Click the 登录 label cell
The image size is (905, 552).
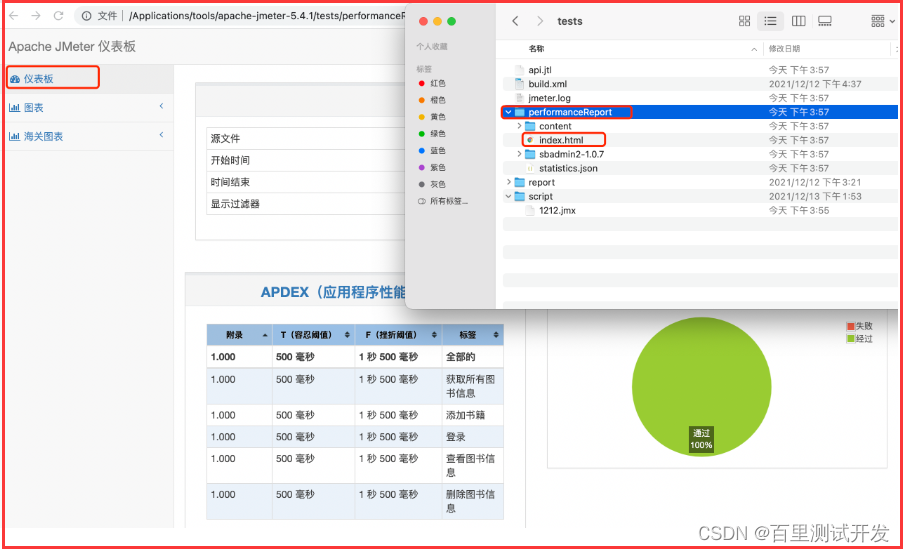(x=473, y=437)
